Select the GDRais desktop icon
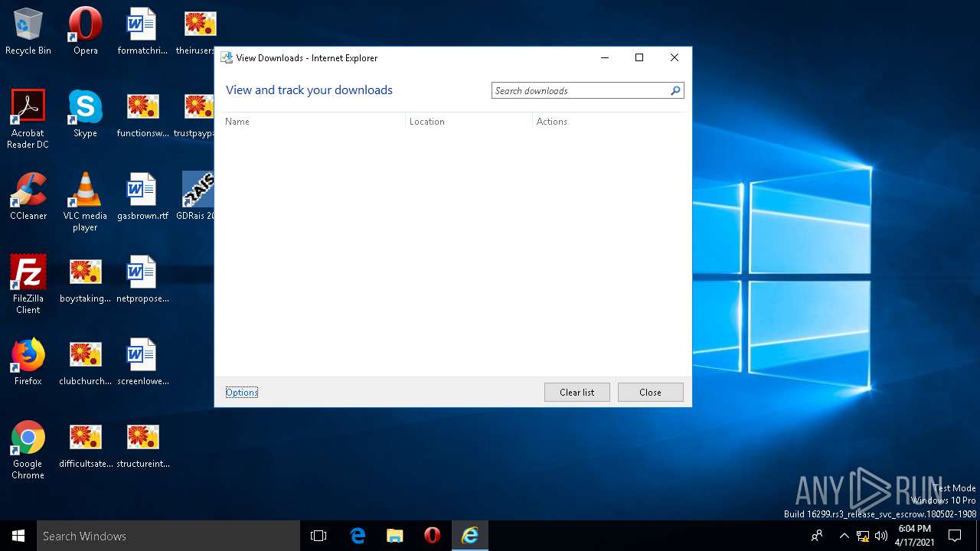980x551 pixels. coord(196,197)
